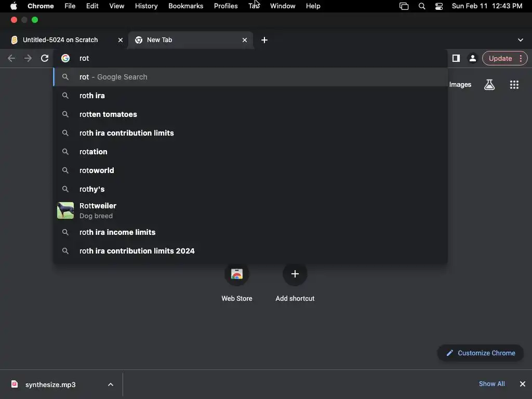
Task: Open the Google apps grid
Action: [x=514, y=85]
